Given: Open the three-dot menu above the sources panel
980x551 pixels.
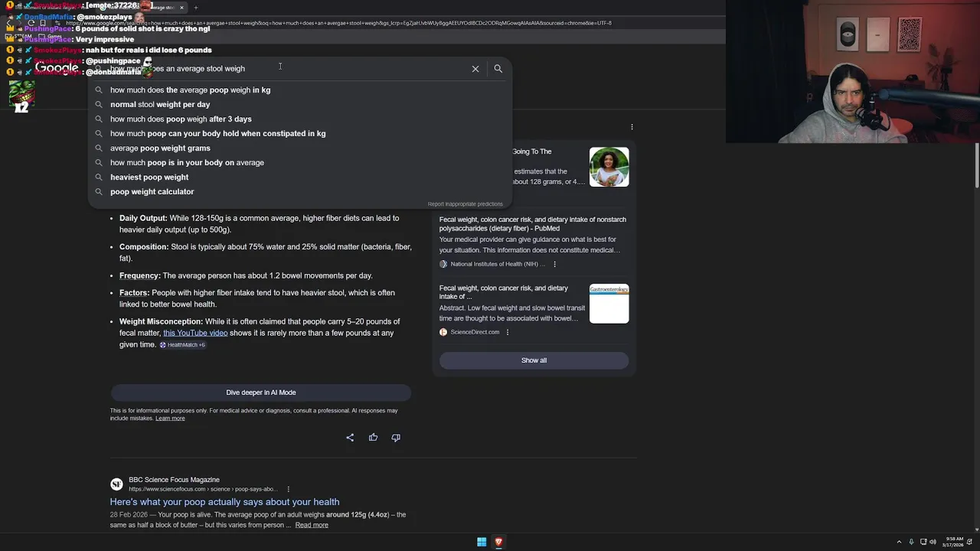Looking at the screenshot, I should [632, 127].
